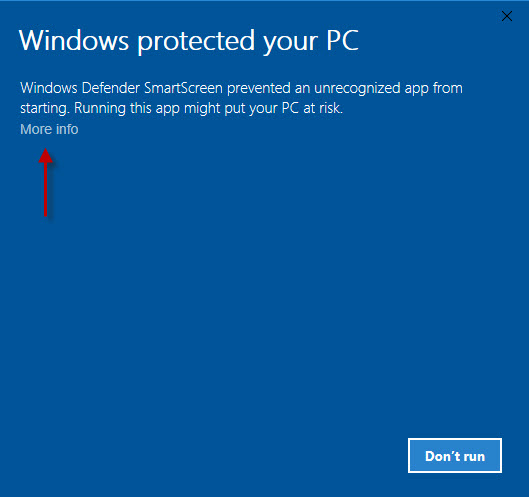
Task: Click the SmartScreen warning paragraph text
Action: [241, 98]
